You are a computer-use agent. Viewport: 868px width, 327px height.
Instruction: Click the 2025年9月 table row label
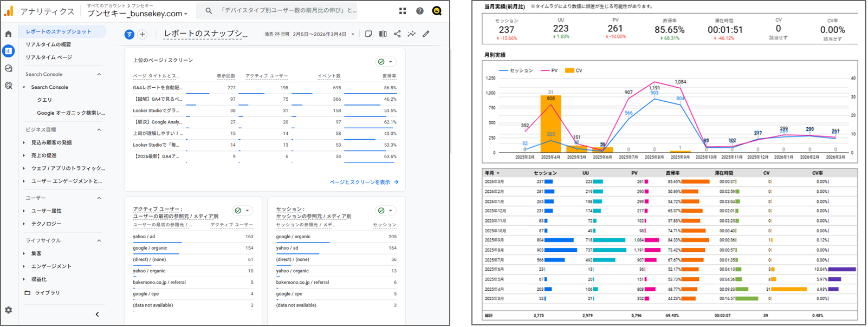pyautogui.click(x=494, y=240)
